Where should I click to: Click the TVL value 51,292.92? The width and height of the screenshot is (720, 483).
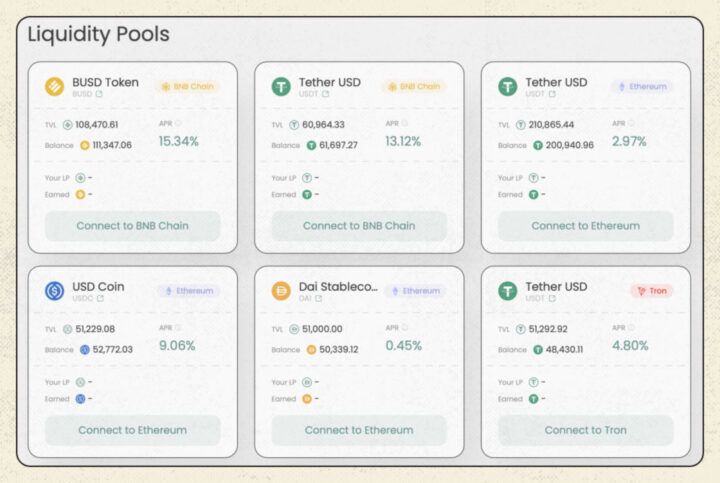click(548, 329)
